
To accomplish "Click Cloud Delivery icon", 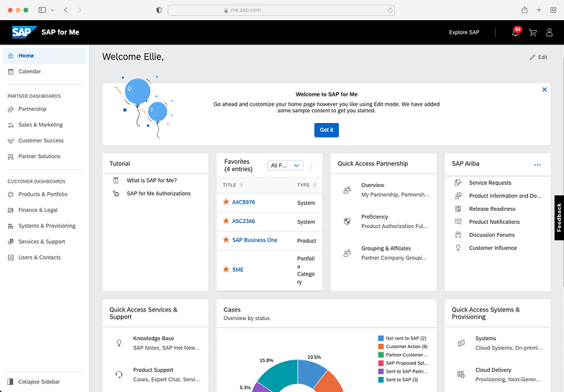I will [x=461, y=374].
